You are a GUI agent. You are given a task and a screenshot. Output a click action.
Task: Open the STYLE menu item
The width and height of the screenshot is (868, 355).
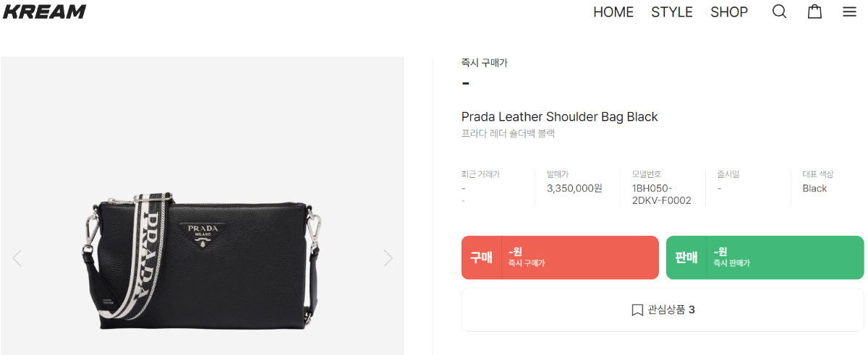click(x=672, y=12)
